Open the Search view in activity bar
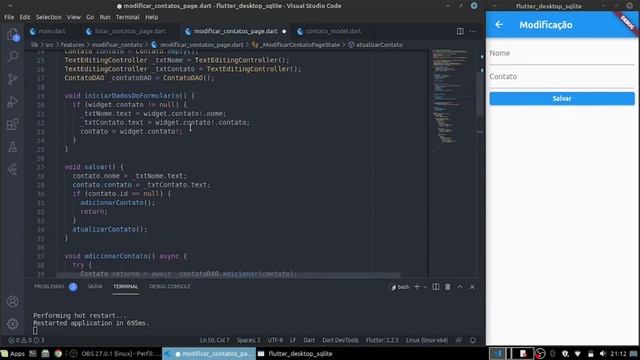Screen dimensions: 640x360 [x=13, y=56]
